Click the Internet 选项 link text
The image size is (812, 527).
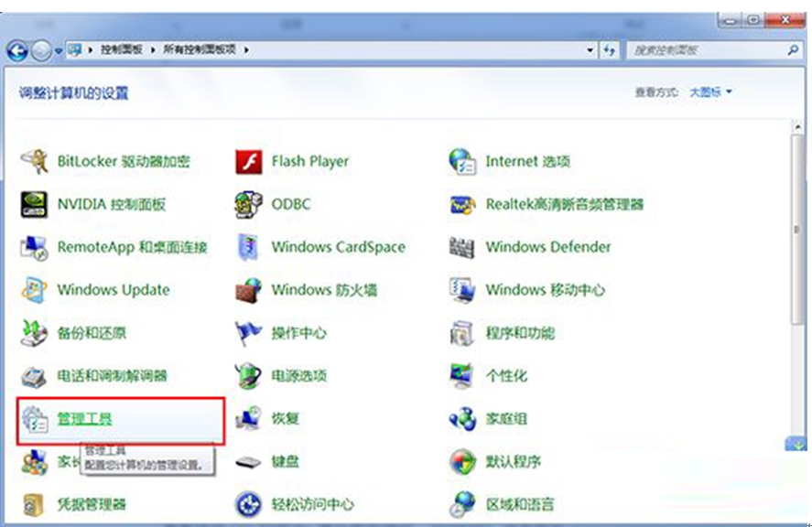[x=527, y=161]
